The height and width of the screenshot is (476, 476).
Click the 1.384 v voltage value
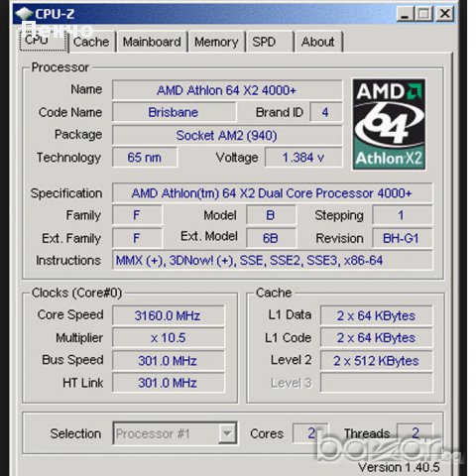coord(303,158)
